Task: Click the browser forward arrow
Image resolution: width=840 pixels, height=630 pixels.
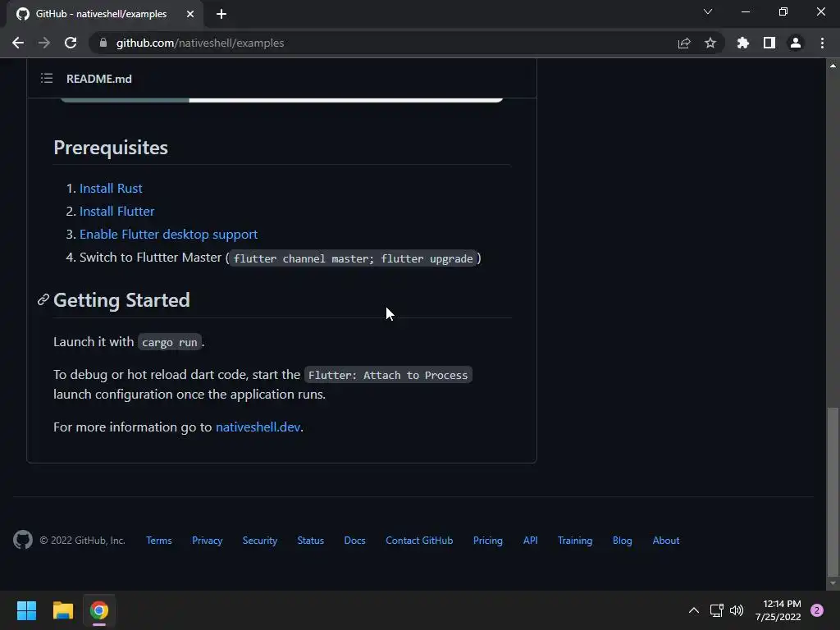Action: (x=44, y=43)
